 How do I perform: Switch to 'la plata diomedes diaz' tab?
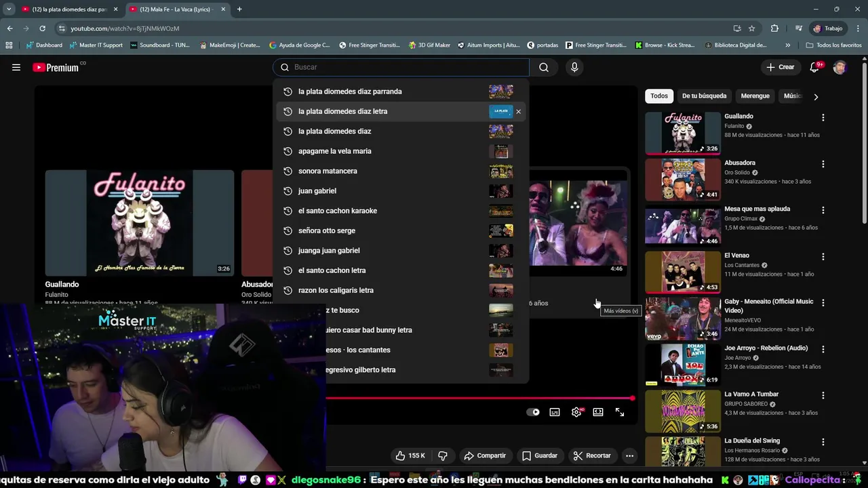point(69,9)
